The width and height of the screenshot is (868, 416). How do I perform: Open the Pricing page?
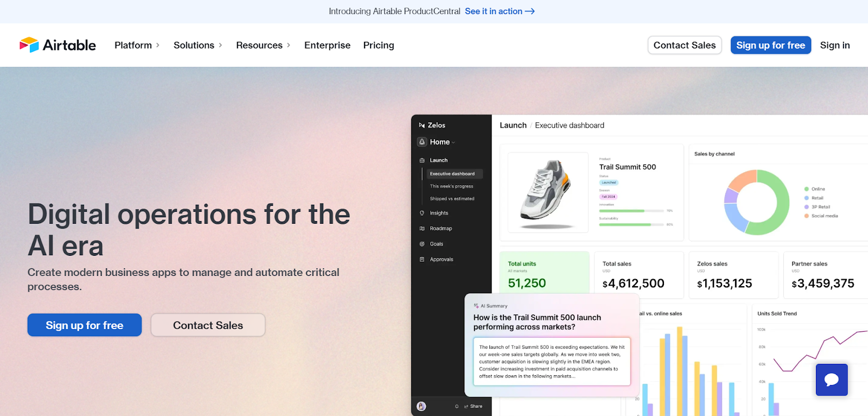click(x=379, y=45)
